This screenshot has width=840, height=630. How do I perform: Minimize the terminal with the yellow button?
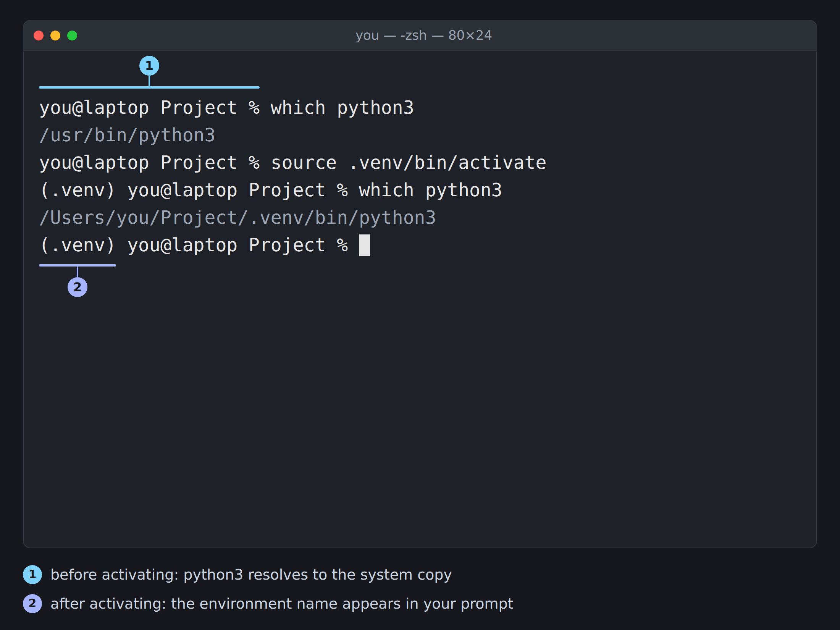(55, 36)
